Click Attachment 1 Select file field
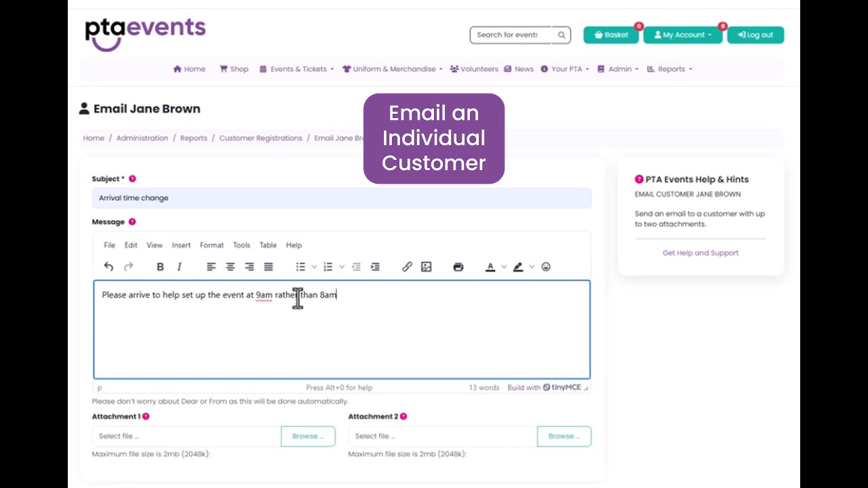Image resolution: width=868 pixels, height=488 pixels. coord(186,436)
